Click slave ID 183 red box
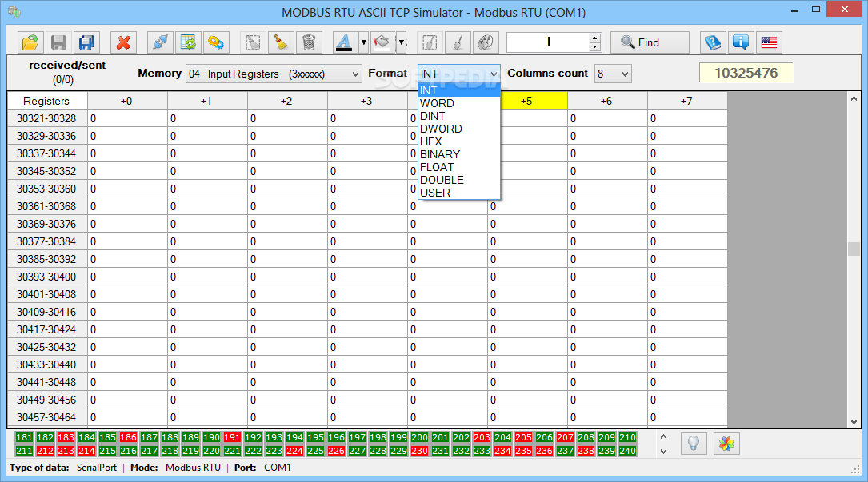This screenshot has width=868, height=482. point(66,437)
